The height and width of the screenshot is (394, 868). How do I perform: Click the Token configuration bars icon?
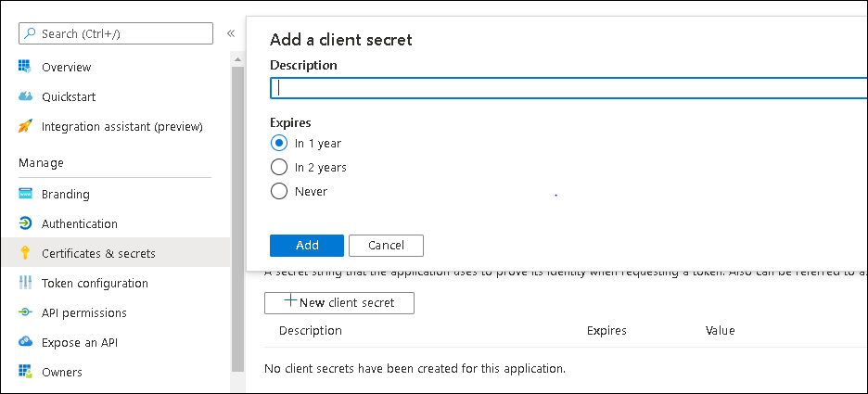coord(25,283)
